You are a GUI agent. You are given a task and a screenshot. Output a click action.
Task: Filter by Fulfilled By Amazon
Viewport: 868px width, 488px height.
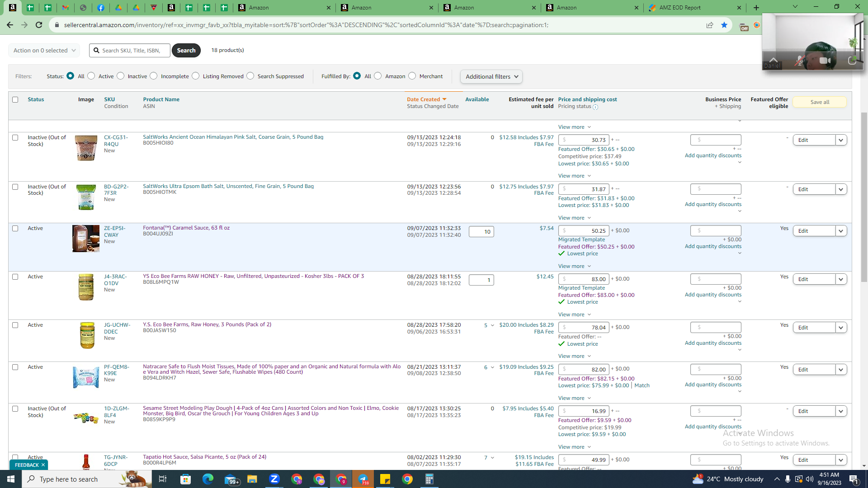[378, 76]
